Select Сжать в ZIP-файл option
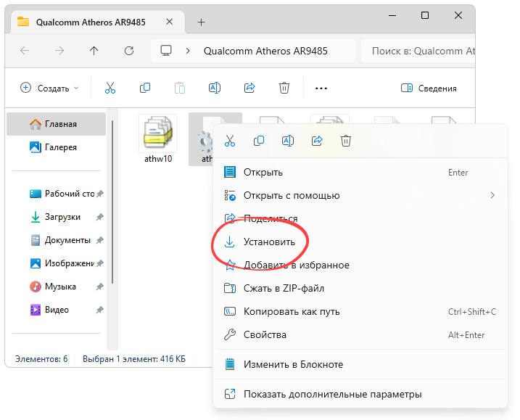This screenshot has width=520, height=420. [x=361, y=288]
